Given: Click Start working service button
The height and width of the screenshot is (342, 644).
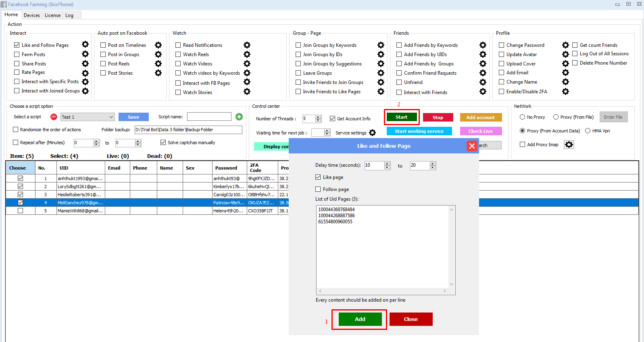Looking at the screenshot, I should pos(419,131).
